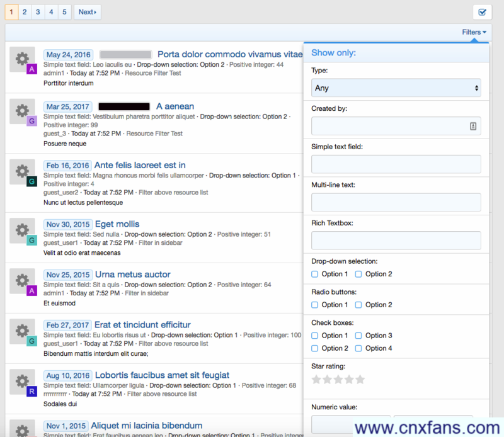Click blue R avatar on Lobortis faucibus row

click(31, 392)
